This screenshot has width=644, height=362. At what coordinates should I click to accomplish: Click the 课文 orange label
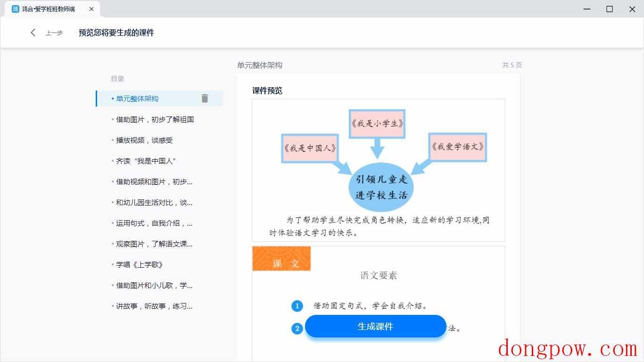281,258
